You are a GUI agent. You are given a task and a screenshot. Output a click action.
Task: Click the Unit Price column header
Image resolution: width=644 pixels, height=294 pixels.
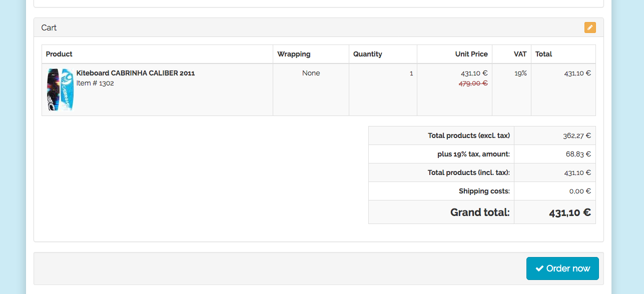click(471, 54)
